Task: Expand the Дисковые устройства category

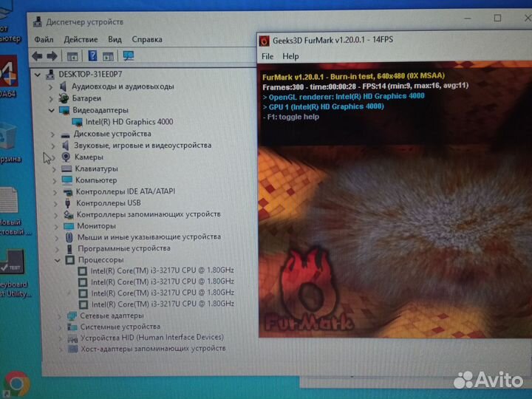Action: [x=52, y=134]
